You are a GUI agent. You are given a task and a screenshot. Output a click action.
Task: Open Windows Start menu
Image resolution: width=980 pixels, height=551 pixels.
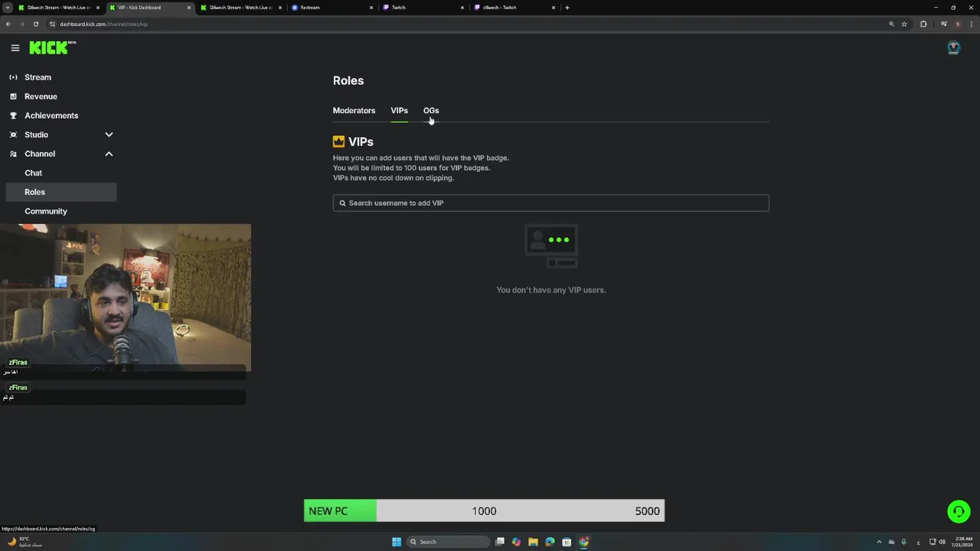(x=397, y=542)
